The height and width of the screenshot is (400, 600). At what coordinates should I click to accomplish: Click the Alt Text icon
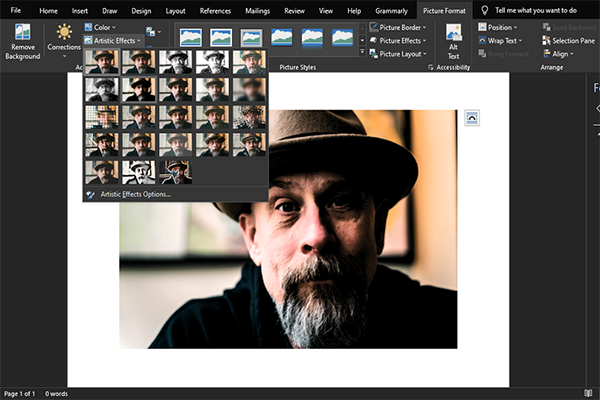click(x=453, y=32)
